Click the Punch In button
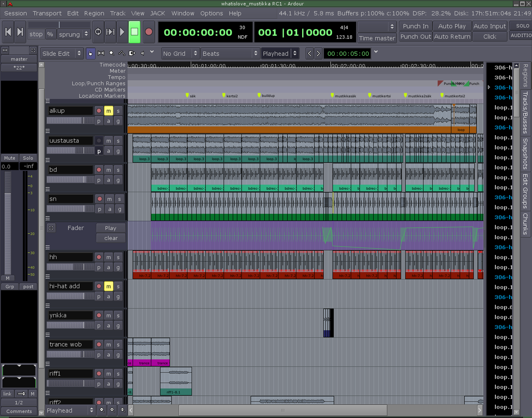This screenshot has width=532, height=418. [x=415, y=26]
